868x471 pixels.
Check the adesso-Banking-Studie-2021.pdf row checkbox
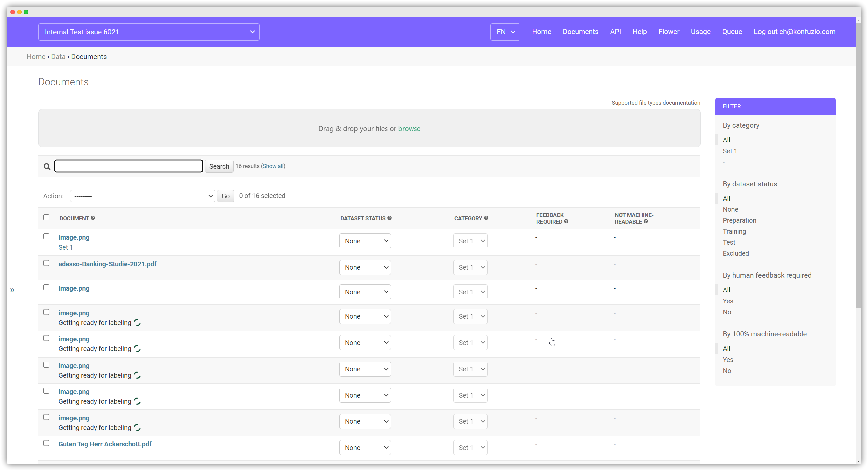[46, 263]
